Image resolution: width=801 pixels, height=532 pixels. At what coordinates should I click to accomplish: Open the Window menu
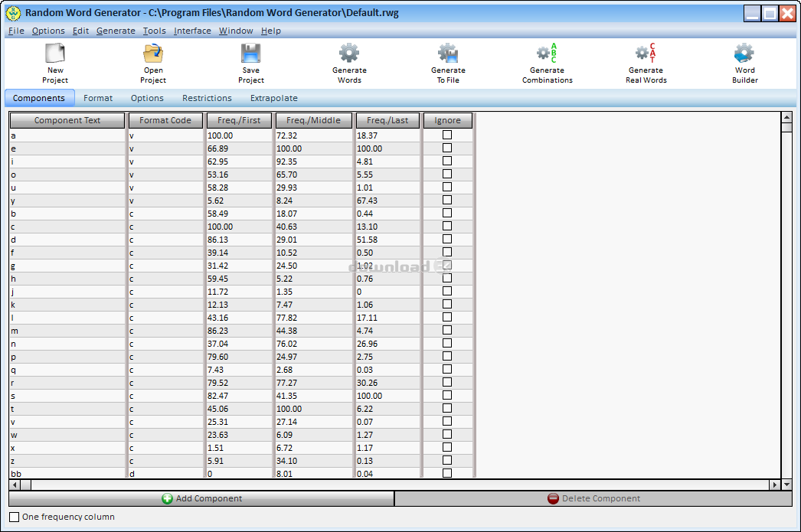[236, 31]
